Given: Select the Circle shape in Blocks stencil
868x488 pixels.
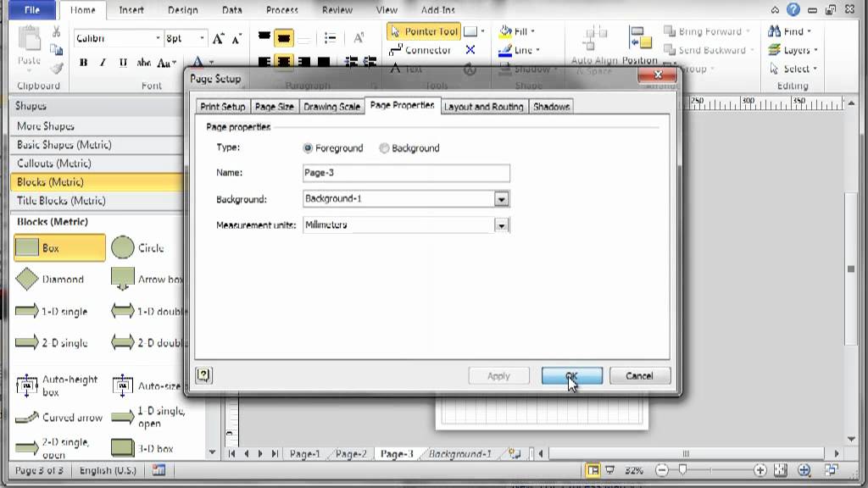Looking at the screenshot, I should coord(138,248).
